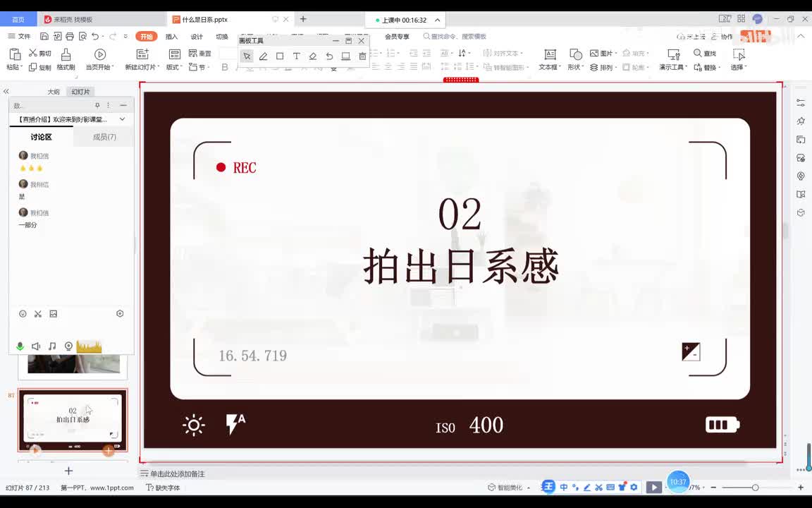
Task: Click the music note icon
Action: pos(51,346)
